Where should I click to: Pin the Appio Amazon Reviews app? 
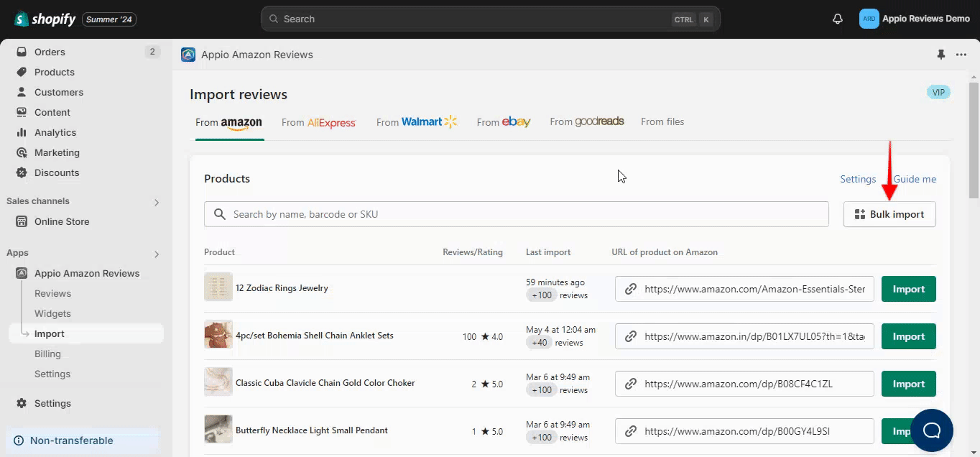point(940,55)
